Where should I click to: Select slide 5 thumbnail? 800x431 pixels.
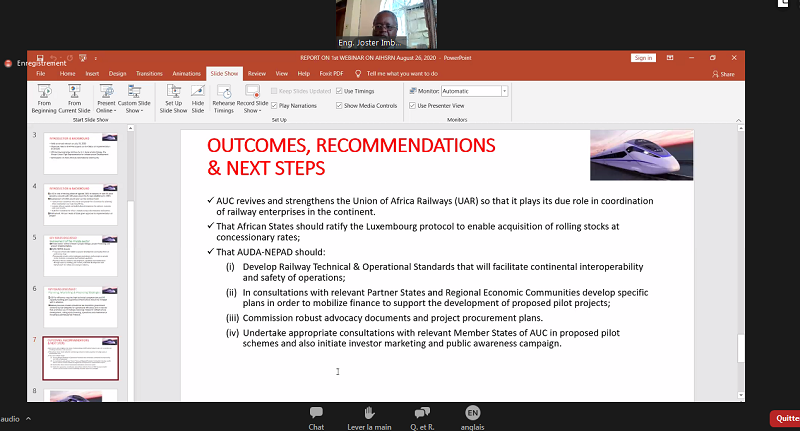[x=81, y=256]
